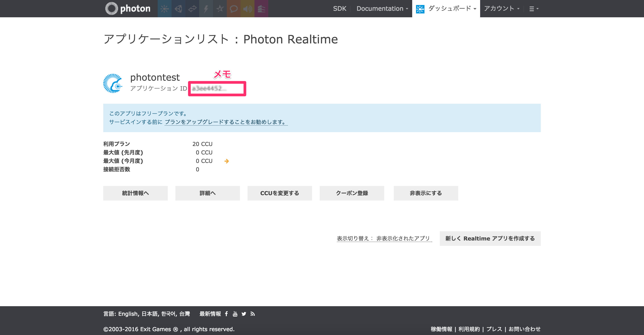Click the Photon Server building icon
Screen dimensions: 644x335
point(261,9)
